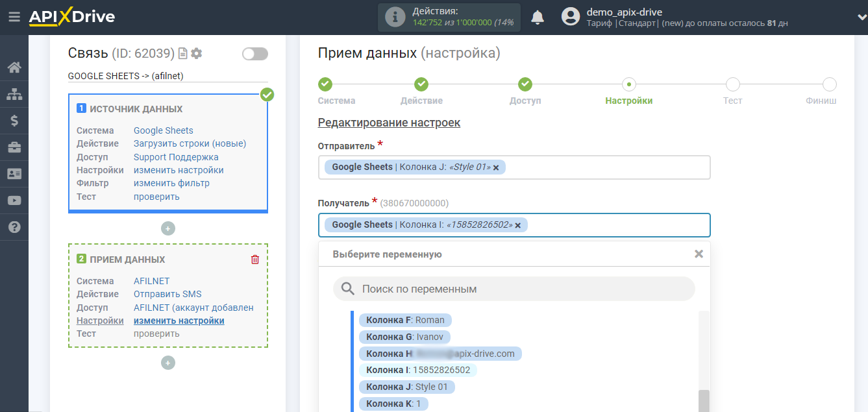The width and height of the screenshot is (868, 412).
Task: Add step below data receiver block
Action: tap(168, 363)
